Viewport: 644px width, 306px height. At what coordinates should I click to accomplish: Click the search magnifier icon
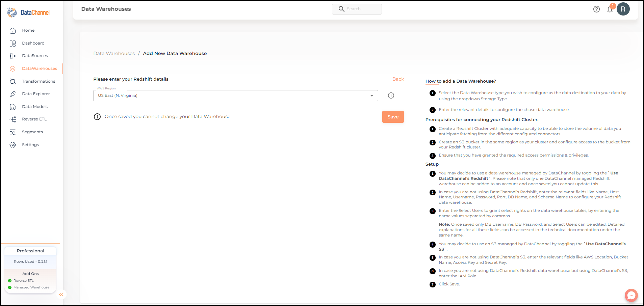341,9
